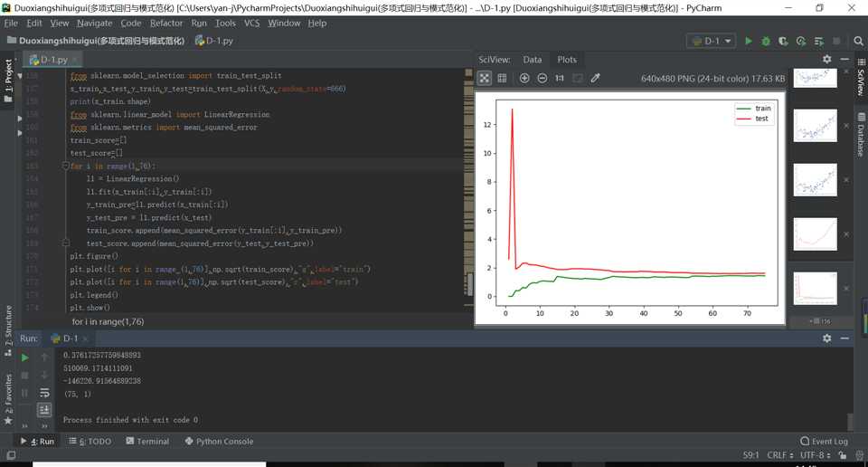Viewport: 868px width, 467px height.
Task: Open SciView panel settings gear
Action: (x=827, y=59)
